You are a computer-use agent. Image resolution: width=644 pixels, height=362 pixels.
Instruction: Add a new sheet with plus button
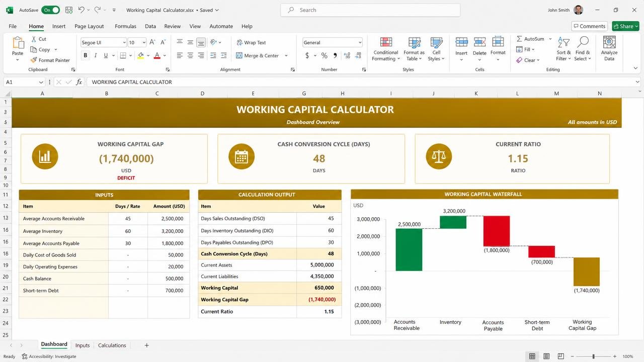(146, 345)
